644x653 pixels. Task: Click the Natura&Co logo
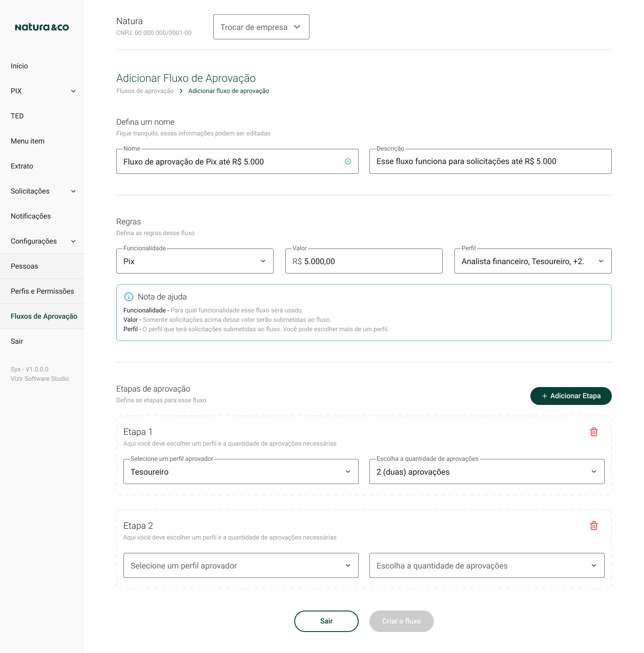pos(42,27)
